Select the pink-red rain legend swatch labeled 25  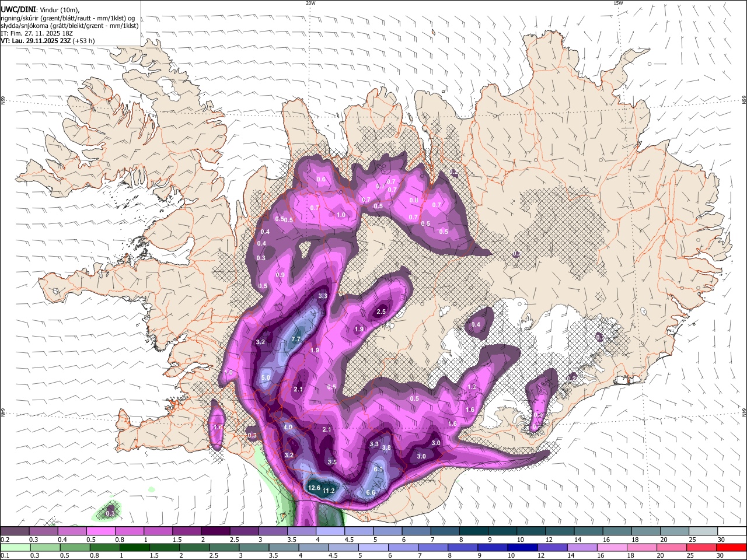(701, 547)
